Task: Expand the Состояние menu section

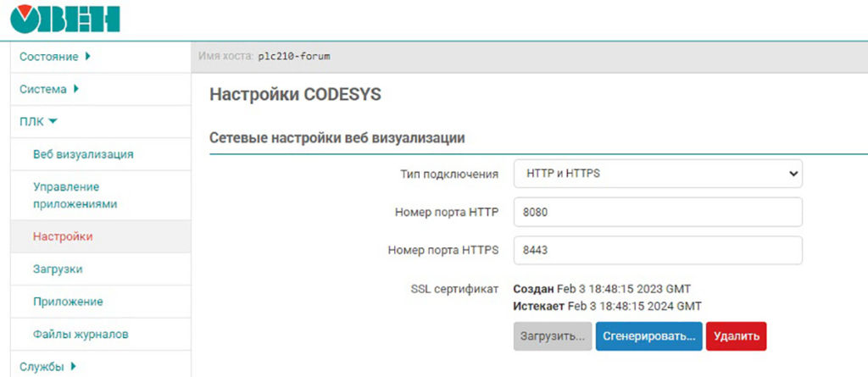Action: pos(55,57)
